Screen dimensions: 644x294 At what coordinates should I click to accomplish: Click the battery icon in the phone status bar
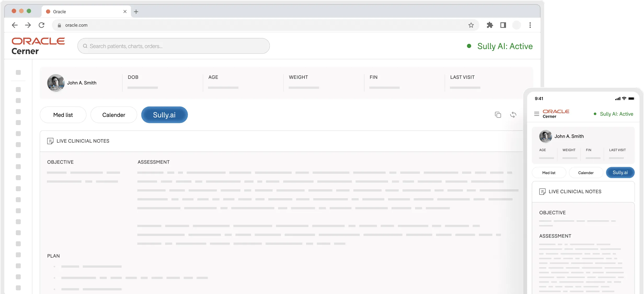pos(631,98)
